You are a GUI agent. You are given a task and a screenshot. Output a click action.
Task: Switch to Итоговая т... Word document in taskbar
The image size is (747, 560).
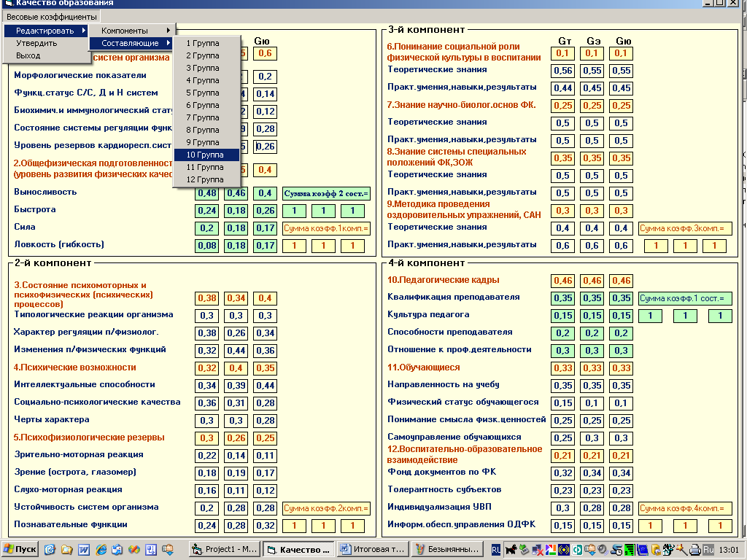tap(373, 550)
